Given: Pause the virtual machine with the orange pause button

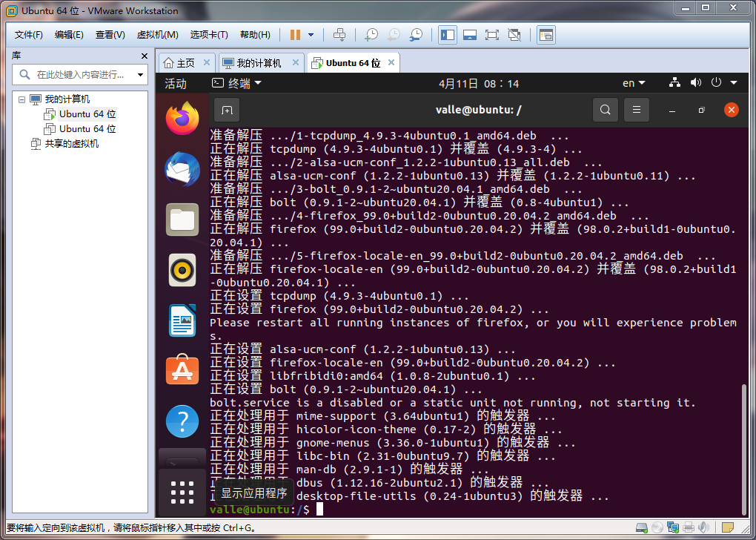Looking at the screenshot, I should 295,35.
